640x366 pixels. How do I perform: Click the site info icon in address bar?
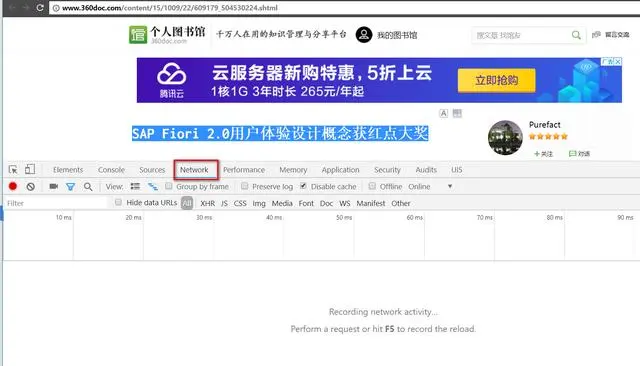56,8
